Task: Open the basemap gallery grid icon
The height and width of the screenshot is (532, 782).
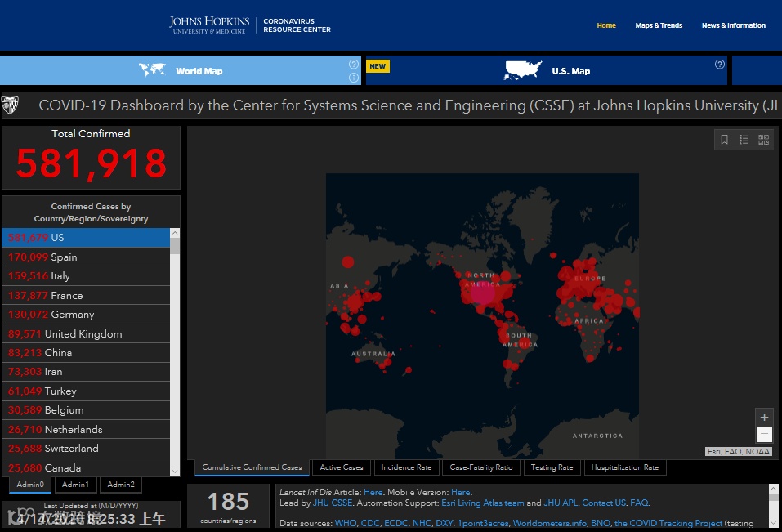Action: [763, 140]
